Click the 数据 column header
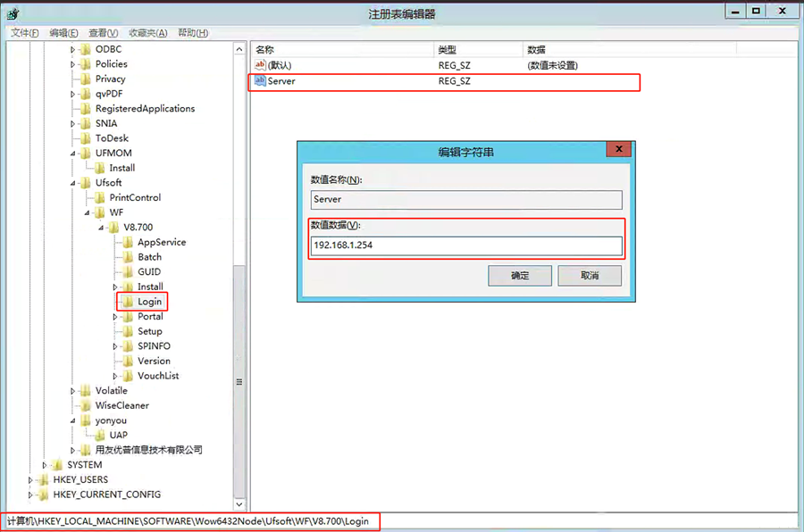Viewport: 804px width, 532px height. 630,50
